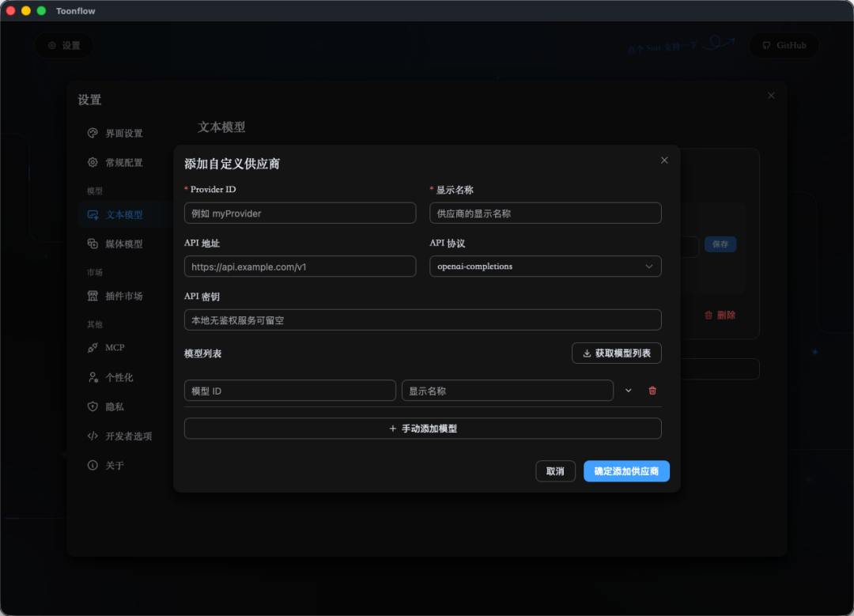Image resolution: width=854 pixels, height=616 pixels.
Task: Click the 文本模型 sidebar icon
Action: (93, 214)
